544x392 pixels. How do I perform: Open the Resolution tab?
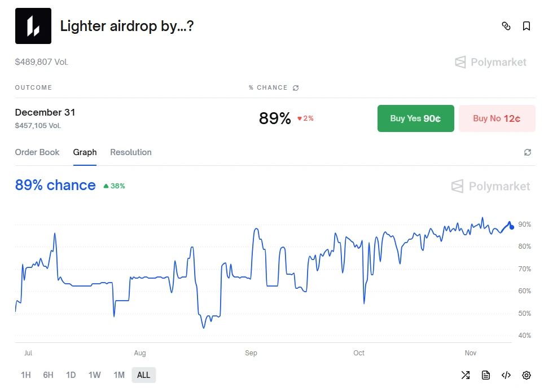point(130,152)
